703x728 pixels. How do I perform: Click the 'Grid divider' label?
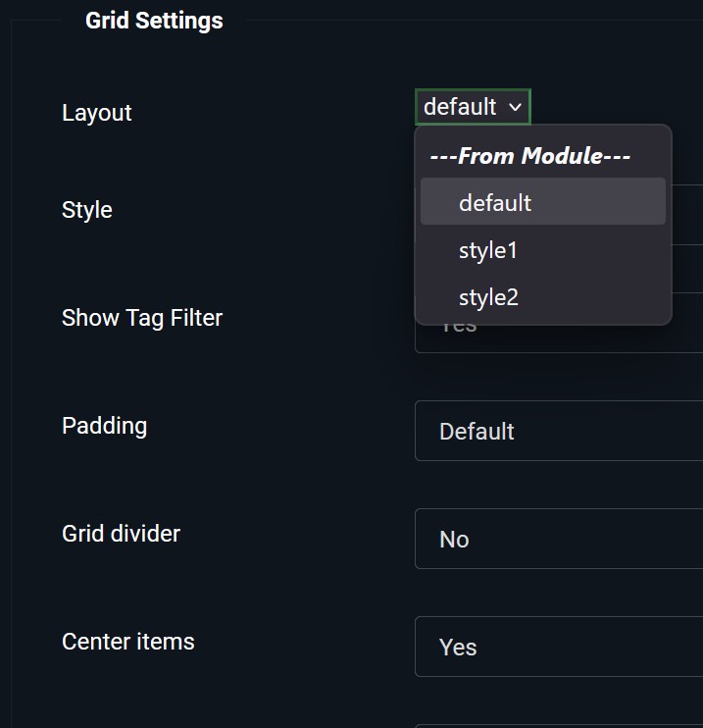[121, 534]
